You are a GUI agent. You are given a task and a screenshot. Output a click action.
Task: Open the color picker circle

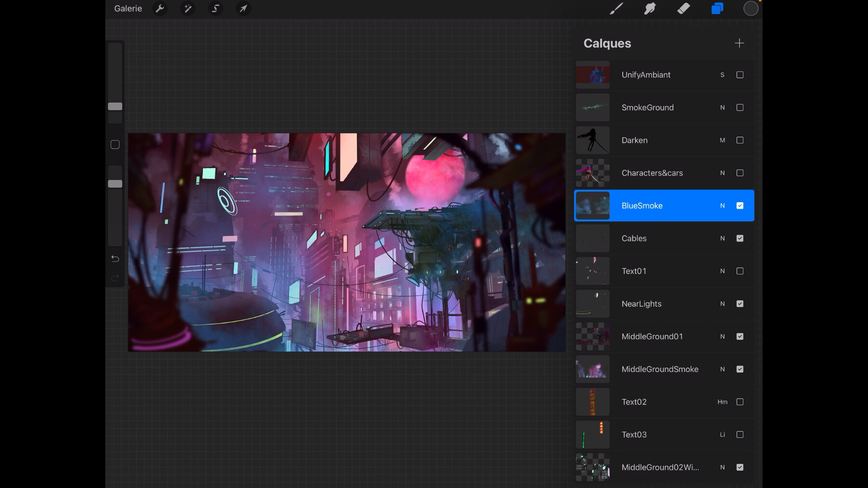click(751, 9)
